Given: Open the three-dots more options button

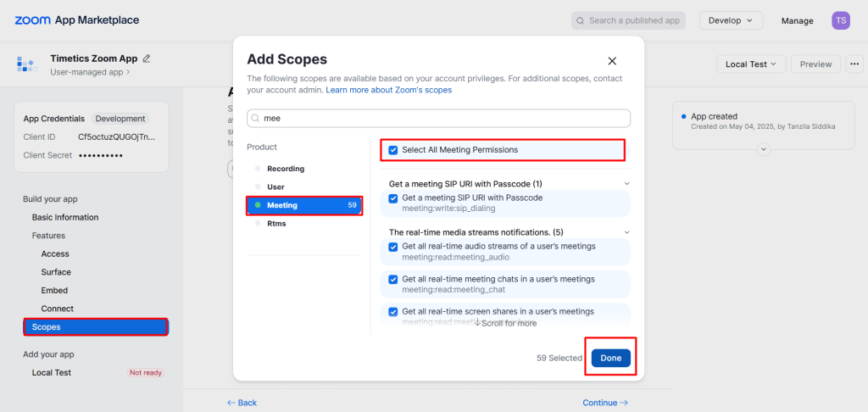Looking at the screenshot, I should point(854,64).
